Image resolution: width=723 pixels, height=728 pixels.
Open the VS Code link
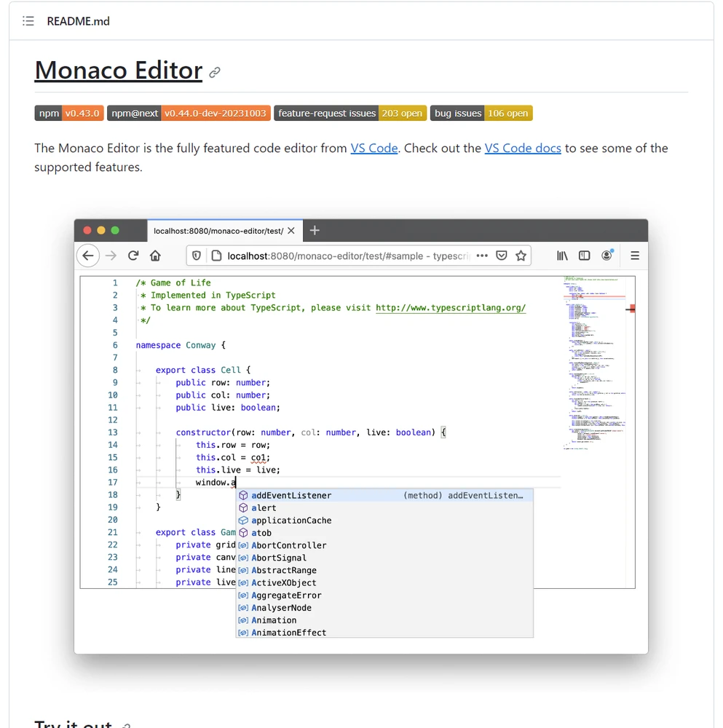pos(374,149)
